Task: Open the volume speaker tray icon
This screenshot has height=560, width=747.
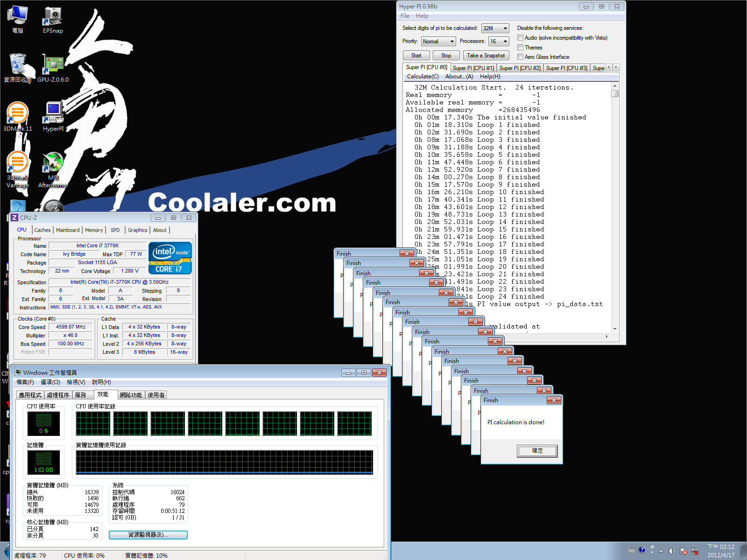Action: click(672, 551)
